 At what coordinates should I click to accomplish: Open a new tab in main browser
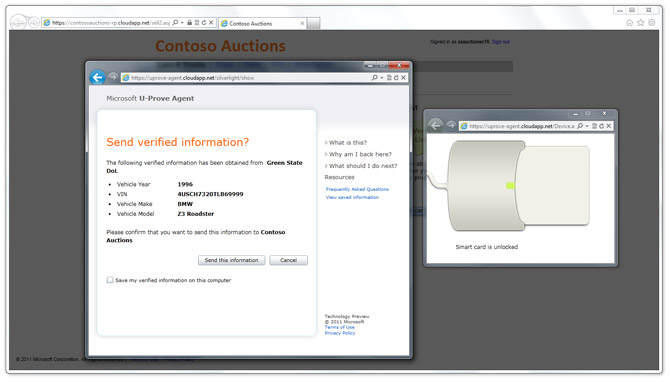coord(314,24)
